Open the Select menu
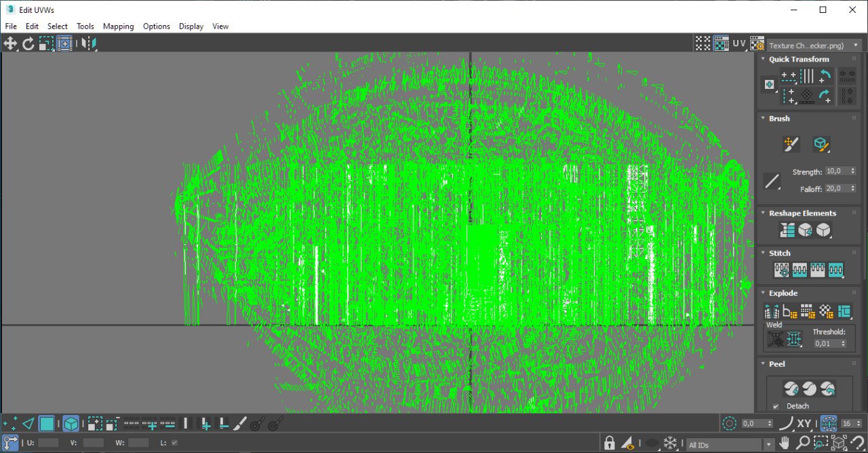This screenshot has width=868, height=453. click(x=58, y=26)
